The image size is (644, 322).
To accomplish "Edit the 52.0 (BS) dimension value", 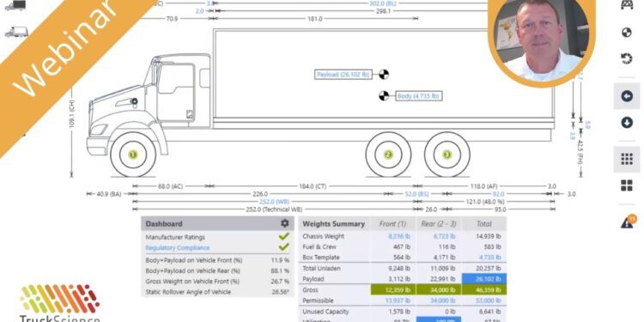I will [416, 194].
